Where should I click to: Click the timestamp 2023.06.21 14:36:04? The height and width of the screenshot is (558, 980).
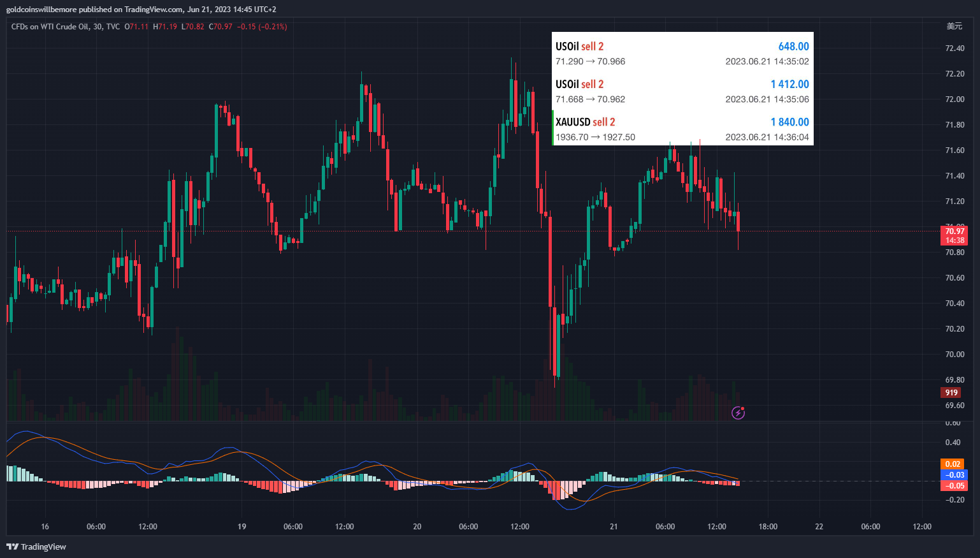pos(767,137)
